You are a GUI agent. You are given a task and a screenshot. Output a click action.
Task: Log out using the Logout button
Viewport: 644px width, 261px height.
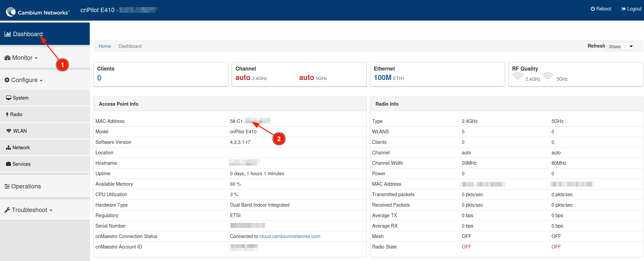click(x=631, y=9)
